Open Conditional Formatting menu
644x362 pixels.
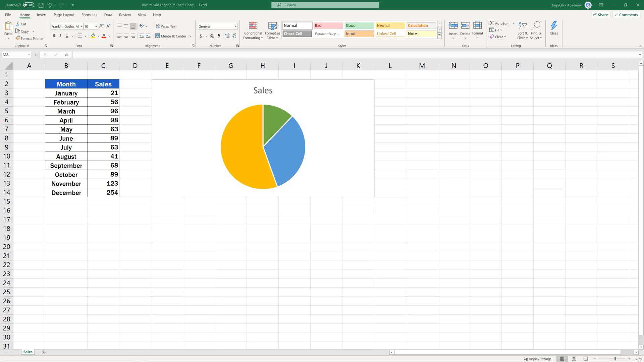[x=253, y=31]
